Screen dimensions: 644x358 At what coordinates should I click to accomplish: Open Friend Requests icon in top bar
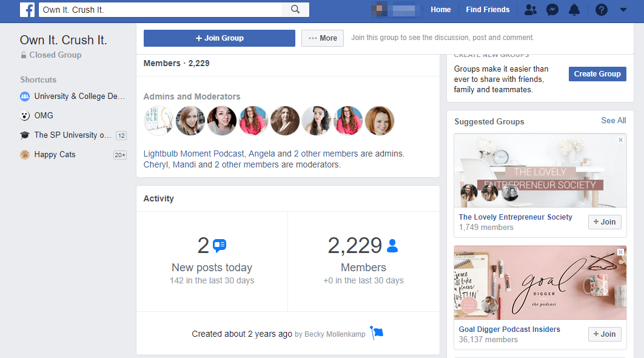point(530,10)
